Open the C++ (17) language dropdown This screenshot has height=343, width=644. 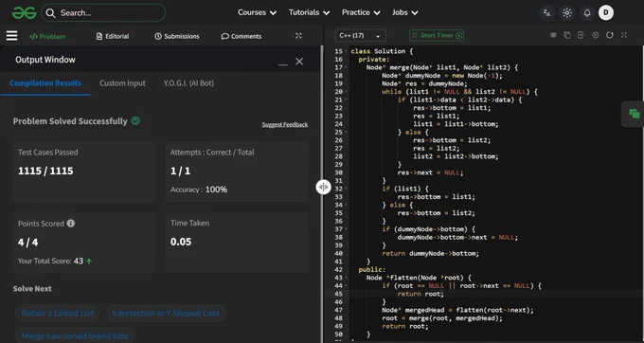click(x=361, y=36)
